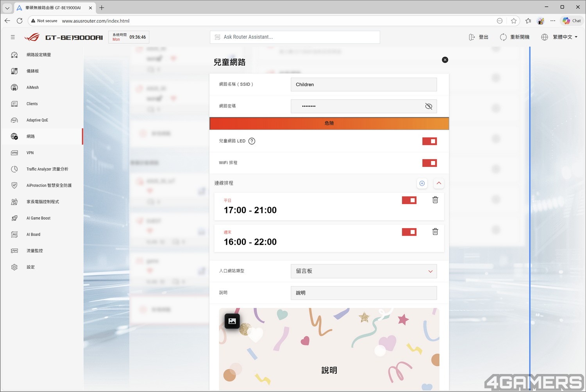Screen dimensions: 586x392
Task: Select VPN from the sidebar menu
Action: (30, 153)
